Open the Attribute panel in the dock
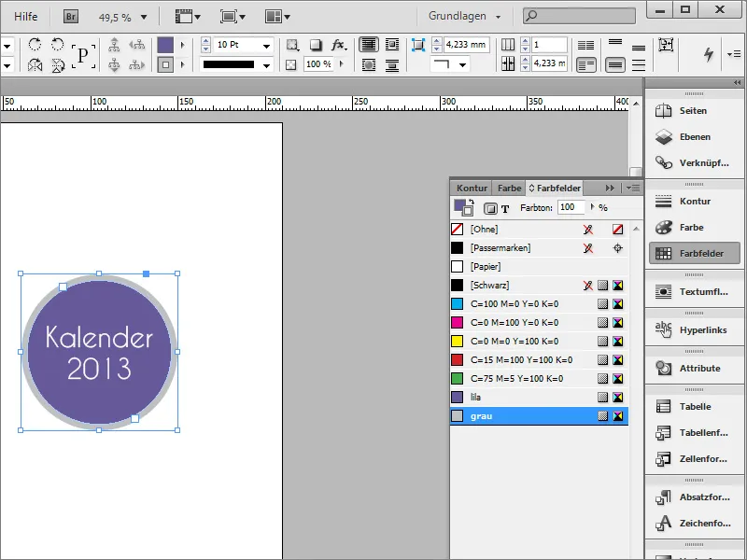This screenshot has height=560, width=747. 694,369
